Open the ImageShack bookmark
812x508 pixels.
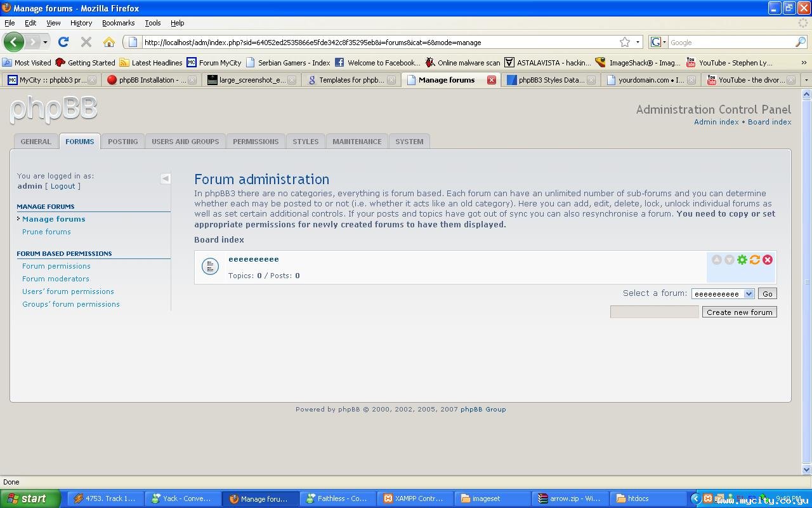click(x=638, y=62)
